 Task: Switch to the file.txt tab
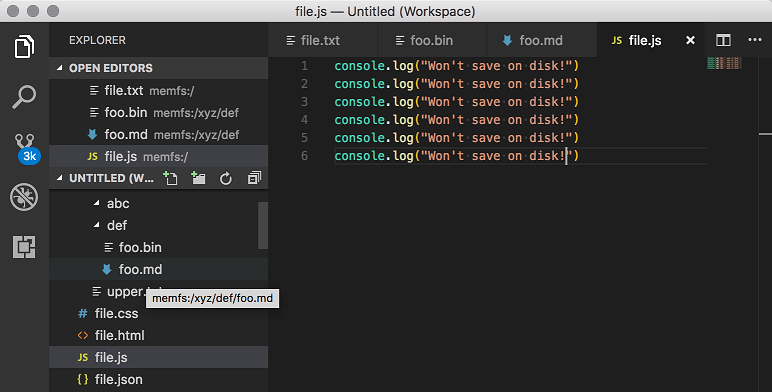click(323, 40)
